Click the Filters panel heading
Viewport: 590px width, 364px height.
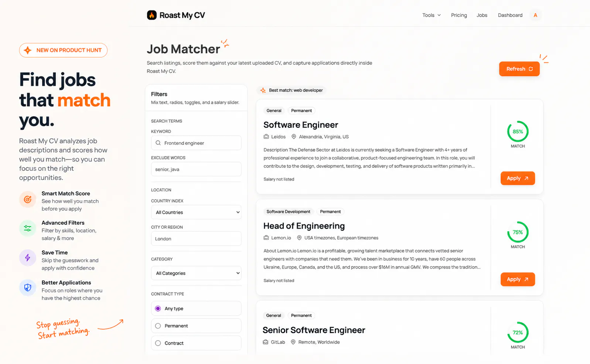tap(159, 94)
